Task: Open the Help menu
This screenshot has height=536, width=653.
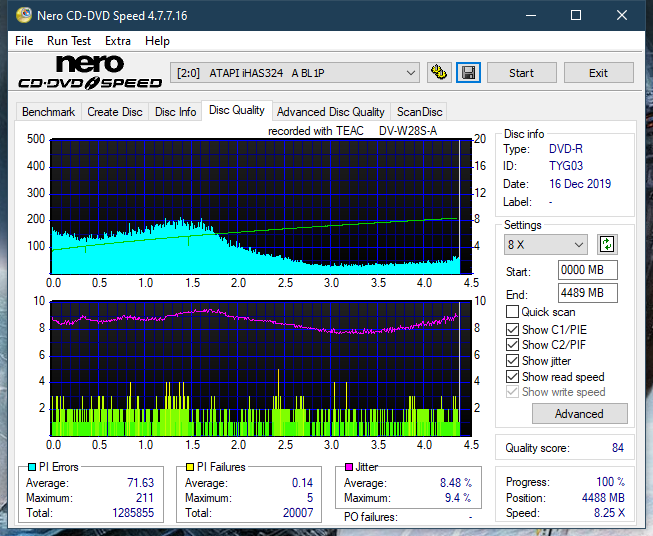Action: point(157,41)
